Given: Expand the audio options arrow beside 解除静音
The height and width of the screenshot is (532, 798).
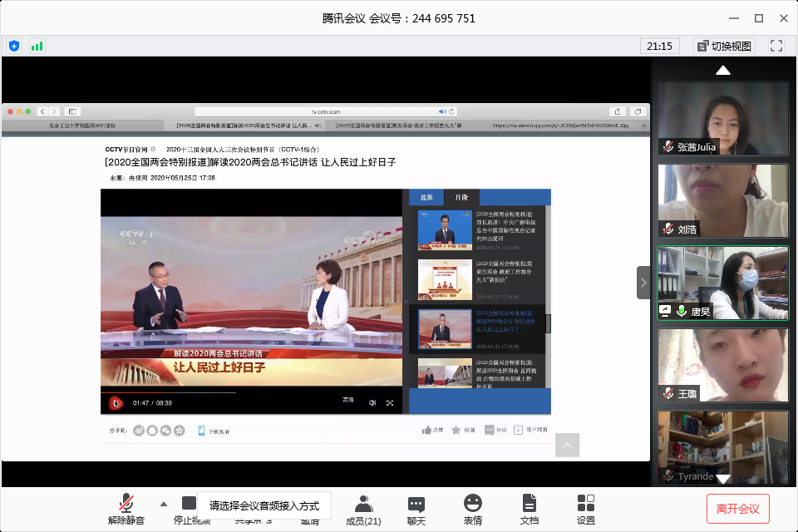Looking at the screenshot, I should click(163, 504).
